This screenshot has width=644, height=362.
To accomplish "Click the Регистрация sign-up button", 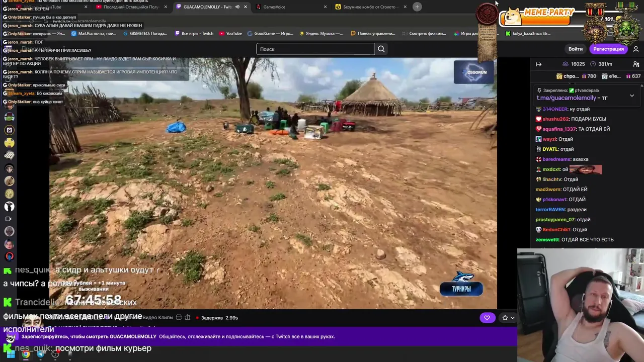I will click(x=608, y=49).
